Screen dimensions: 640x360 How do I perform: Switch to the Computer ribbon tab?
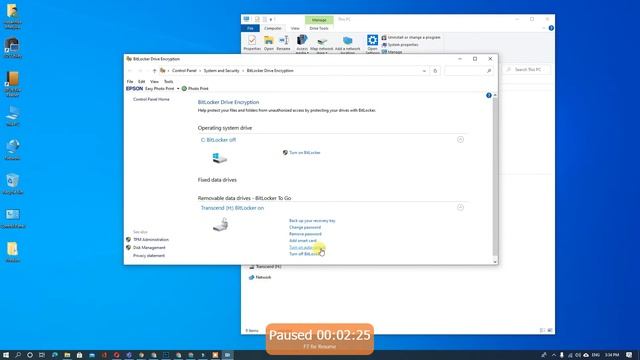point(273,28)
